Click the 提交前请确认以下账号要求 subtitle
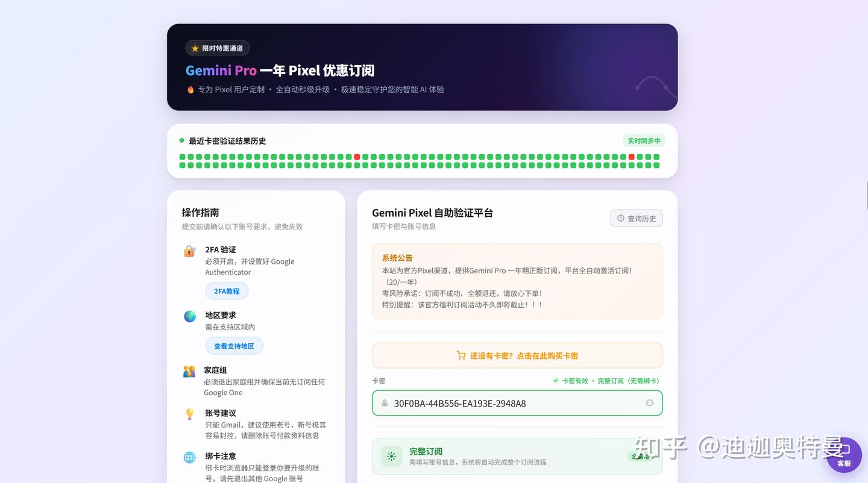The height and width of the screenshot is (483, 868). 242,227
